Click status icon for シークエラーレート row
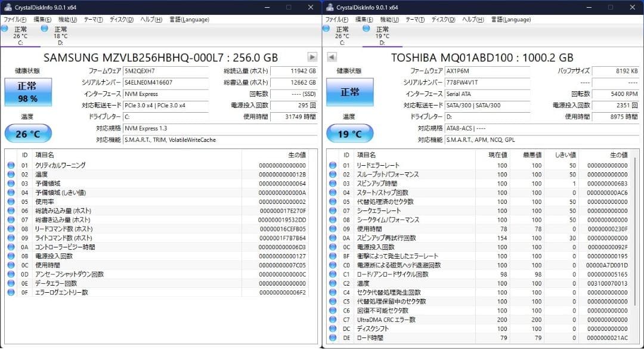 point(333,210)
